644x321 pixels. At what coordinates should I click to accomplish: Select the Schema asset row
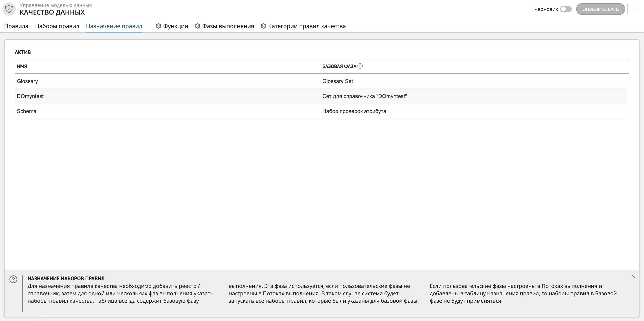pos(320,111)
